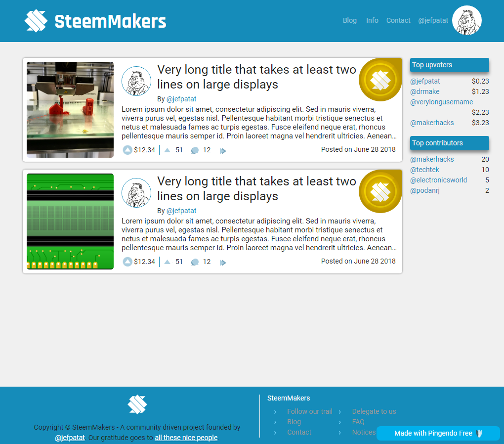Click second post's Lorem ipsum excerpt
Screen dimensions: 504x444
click(259, 234)
